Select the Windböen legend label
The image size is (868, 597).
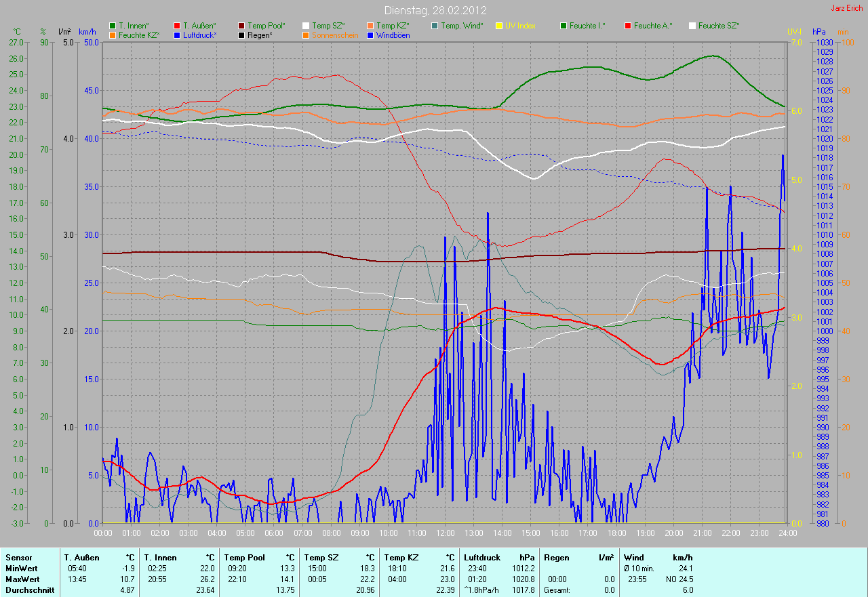(x=393, y=35)
